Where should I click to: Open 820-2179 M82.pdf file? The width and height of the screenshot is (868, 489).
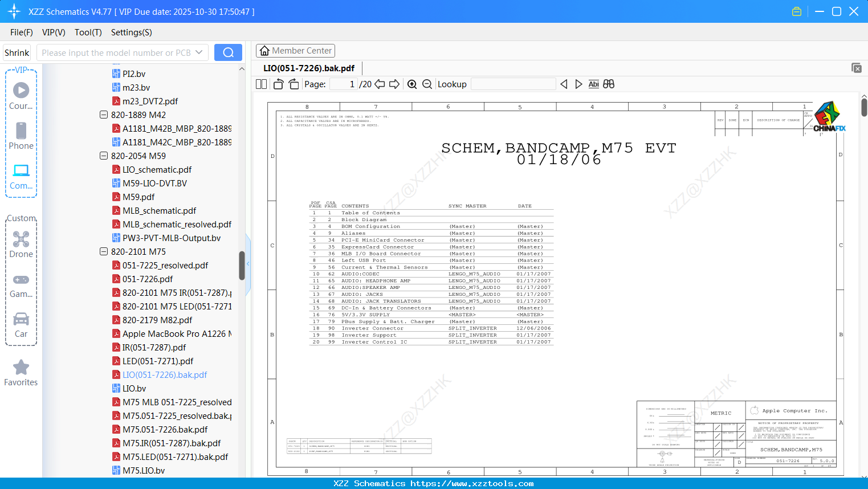coord(152,320)
